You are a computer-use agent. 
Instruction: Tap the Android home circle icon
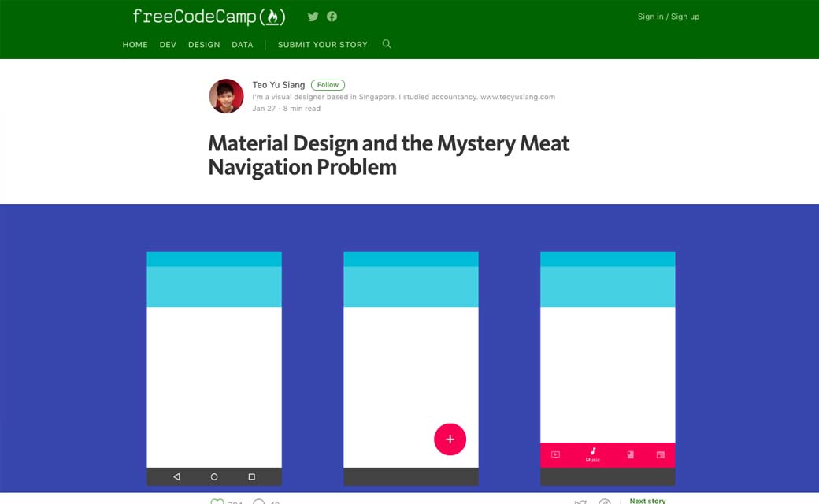[214, 477]
